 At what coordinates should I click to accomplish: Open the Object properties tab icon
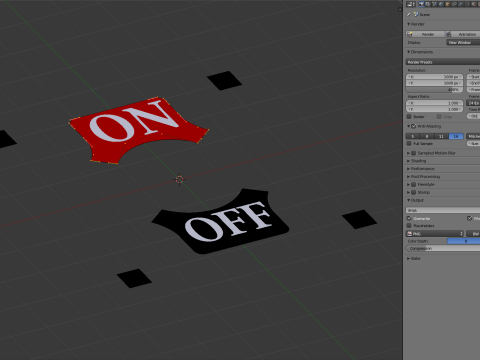(x=448, y=4)
